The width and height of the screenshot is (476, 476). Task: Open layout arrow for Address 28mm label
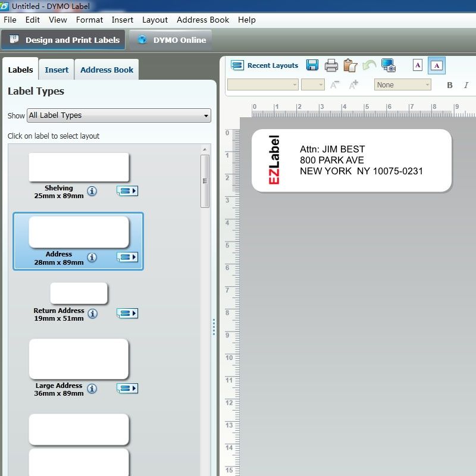click(127, 257)
